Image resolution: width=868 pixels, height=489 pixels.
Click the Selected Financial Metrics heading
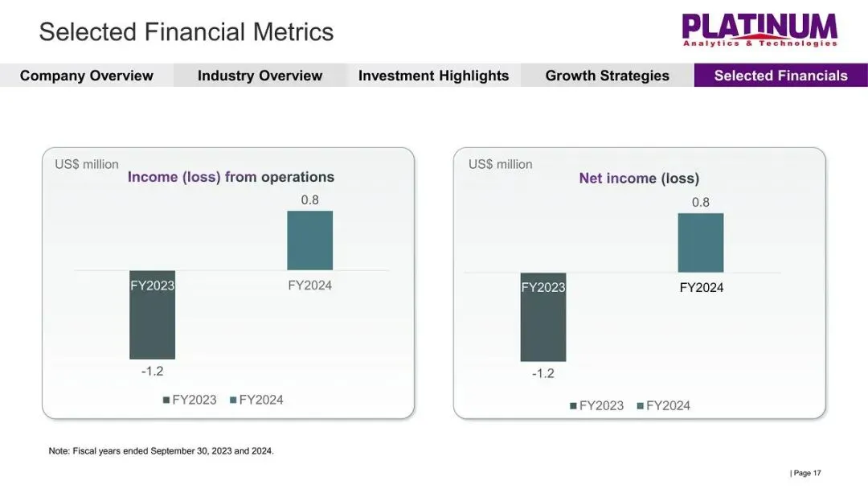click(186, 31)
